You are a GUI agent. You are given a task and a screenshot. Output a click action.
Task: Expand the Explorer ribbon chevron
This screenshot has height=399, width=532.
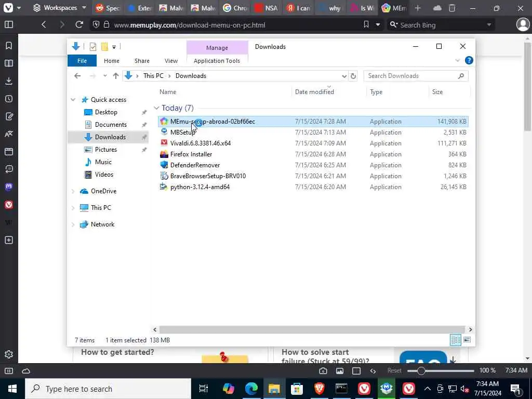click(x=457, y=60)
